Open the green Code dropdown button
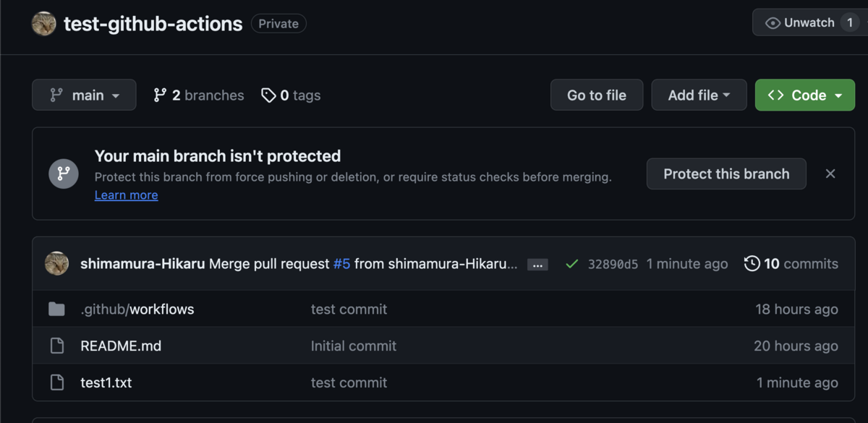868x423 pixels. coord(805,95)
